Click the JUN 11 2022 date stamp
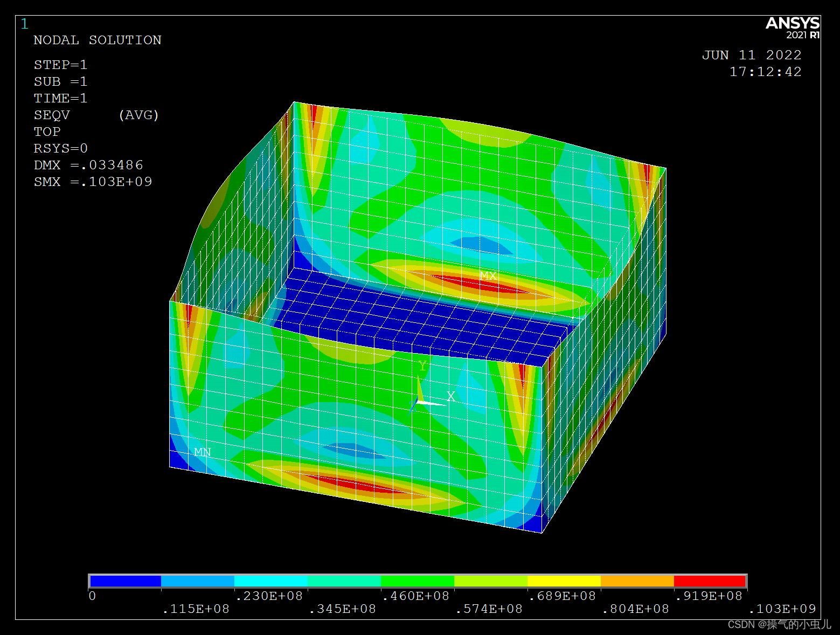 [x=751, y=56]
